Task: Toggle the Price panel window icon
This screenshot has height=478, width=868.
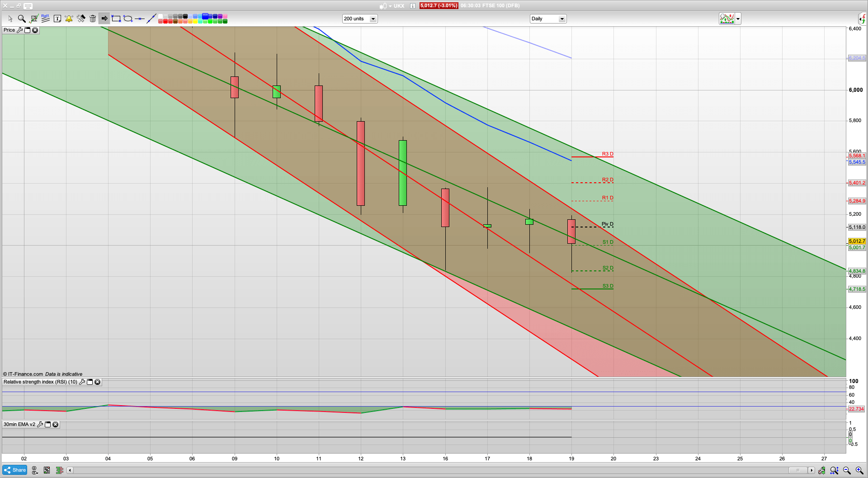Action: [x=27, y=30]
